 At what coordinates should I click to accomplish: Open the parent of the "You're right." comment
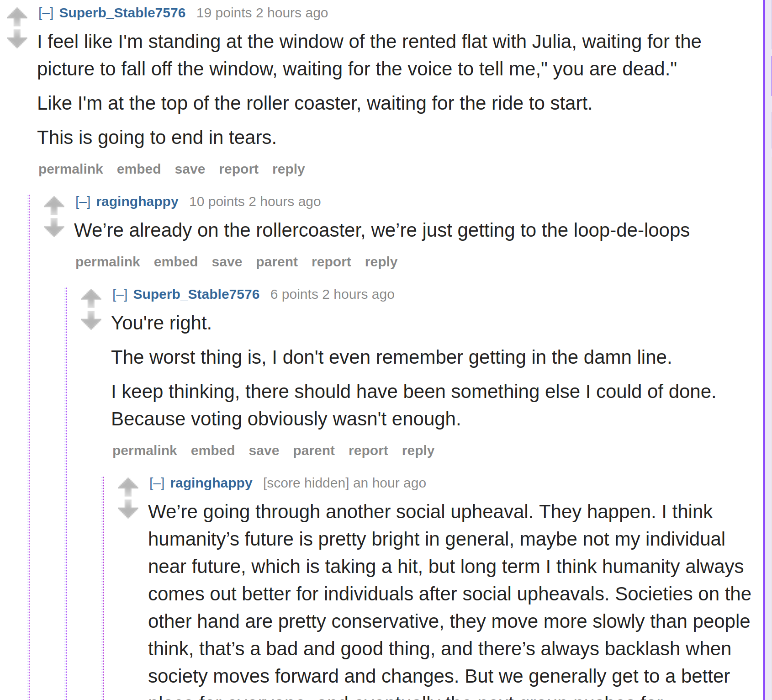314,451
